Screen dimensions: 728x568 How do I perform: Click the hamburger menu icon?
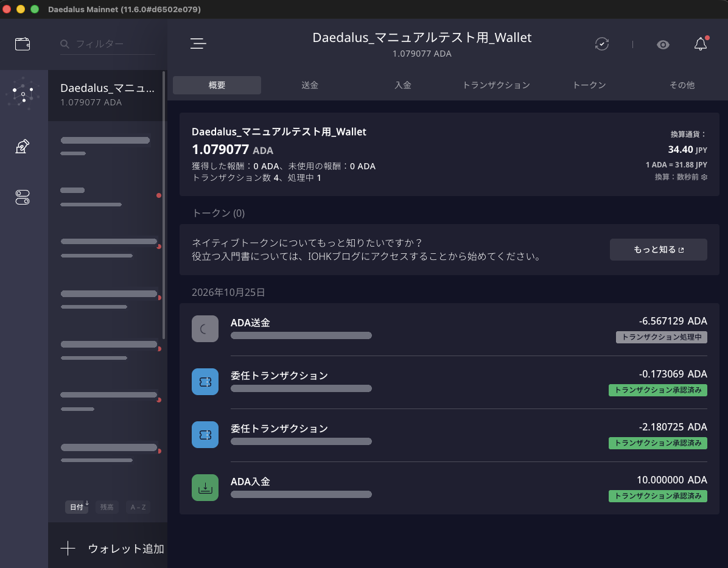(x=198, y=44)
